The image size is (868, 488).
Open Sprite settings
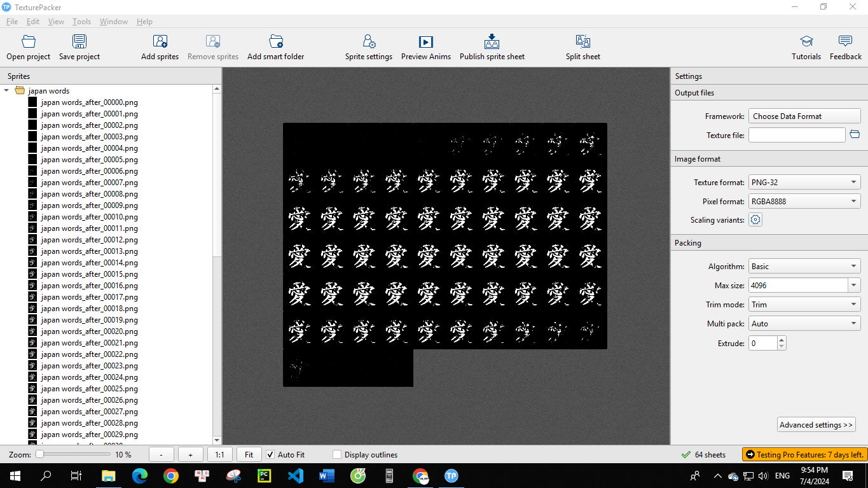[x=369, y=46]
